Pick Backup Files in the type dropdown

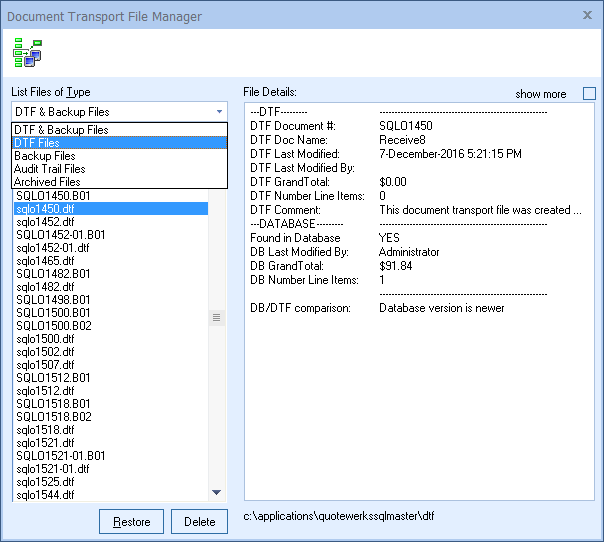tap(45, 156)
